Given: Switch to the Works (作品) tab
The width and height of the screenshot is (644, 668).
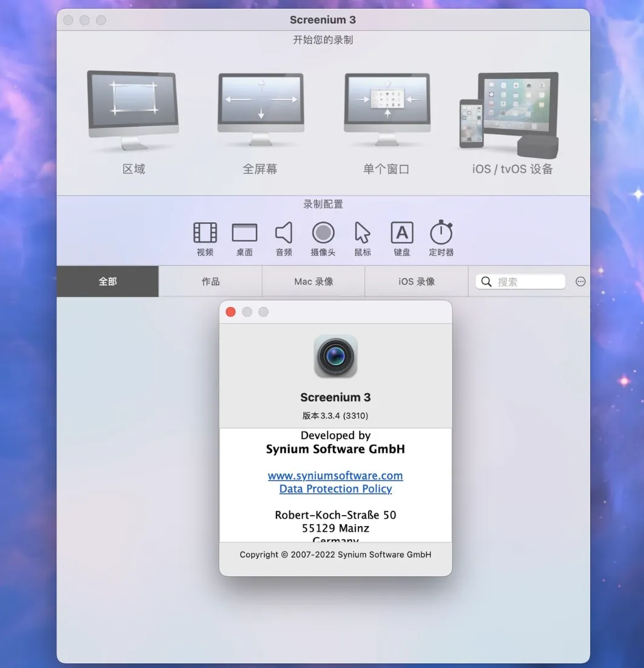Looking at the screenshot, I should [210, 282].
